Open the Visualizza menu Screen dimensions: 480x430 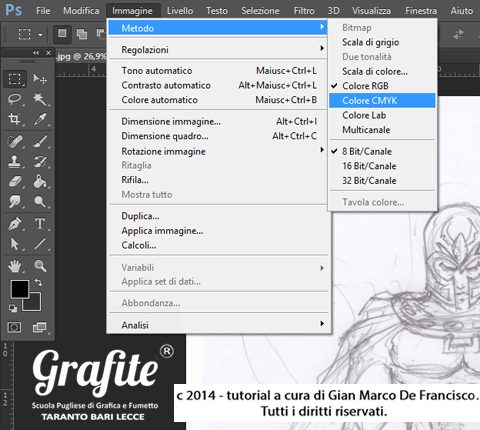pos(371,11)
